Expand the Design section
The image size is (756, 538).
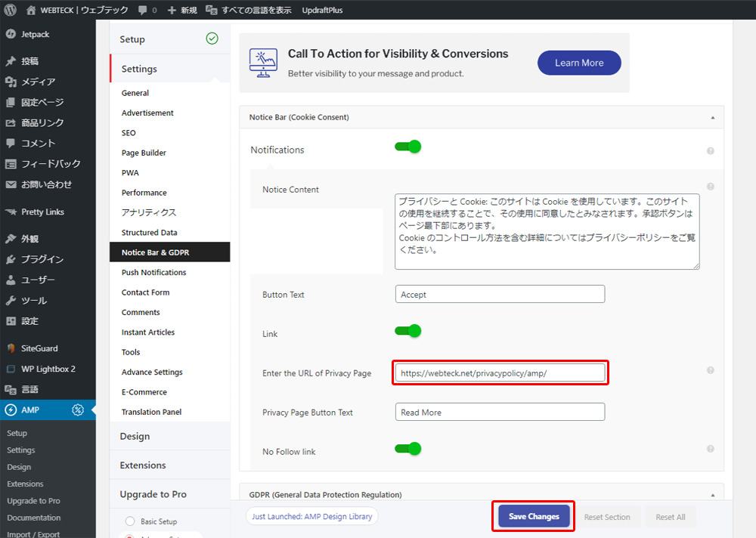(x=169, y=436)
